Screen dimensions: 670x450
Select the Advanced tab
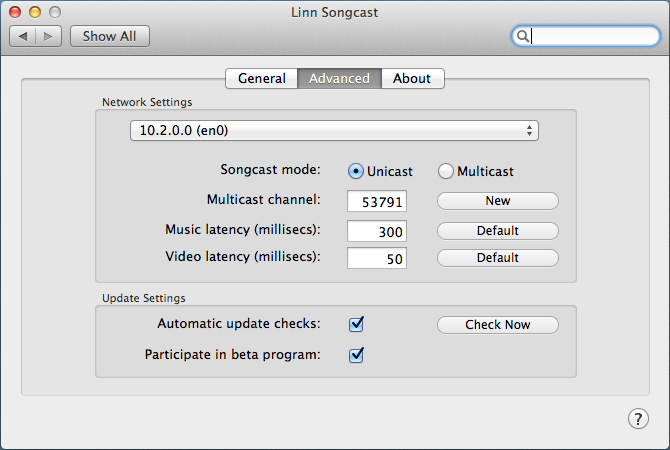339,79
